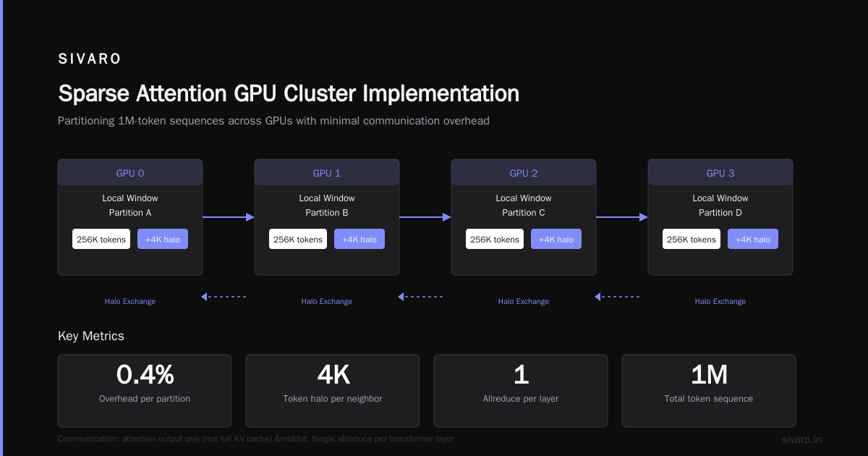Click the 256K tokens badge in GPU 2
868x456 pixels.
(495, 240)
